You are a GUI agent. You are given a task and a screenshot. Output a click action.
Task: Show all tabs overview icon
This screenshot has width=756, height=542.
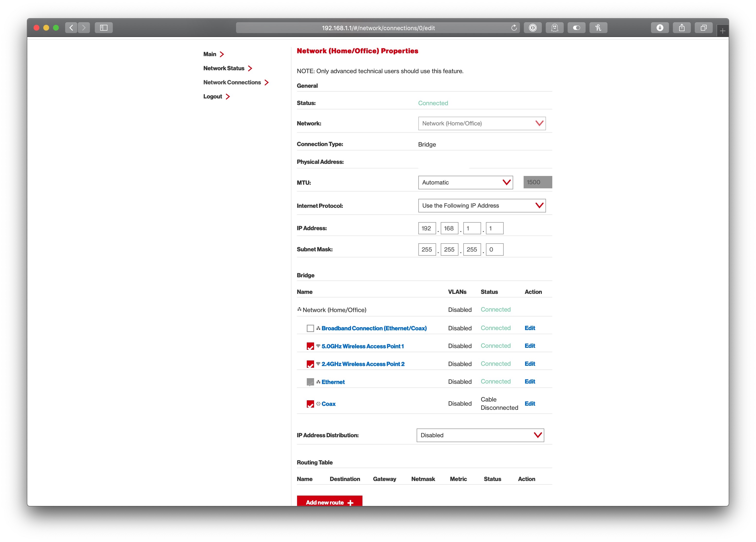point(703,28)
